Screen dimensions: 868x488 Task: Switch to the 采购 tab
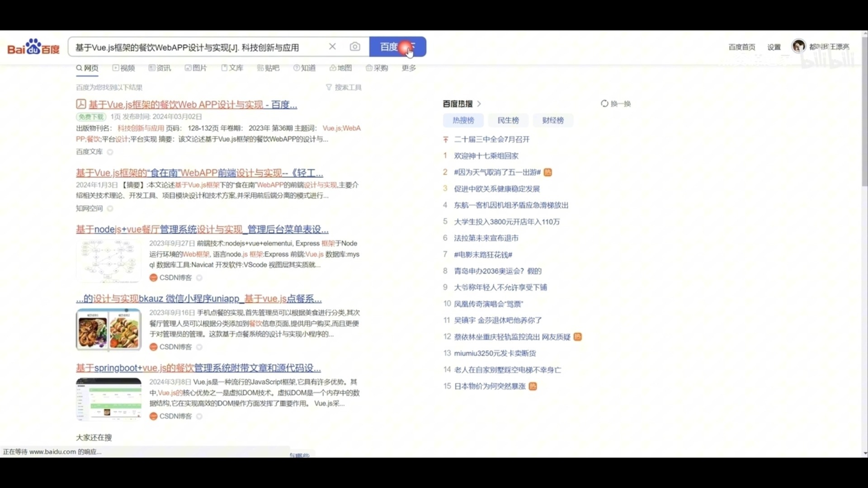[x=377, y=68]
